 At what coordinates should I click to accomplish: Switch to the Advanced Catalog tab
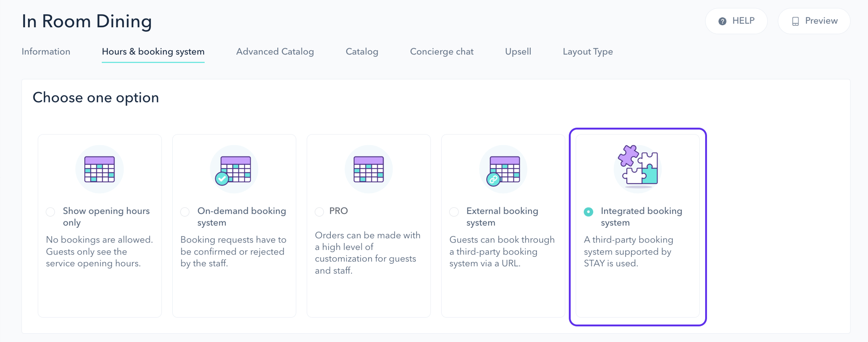coord(275,51)
